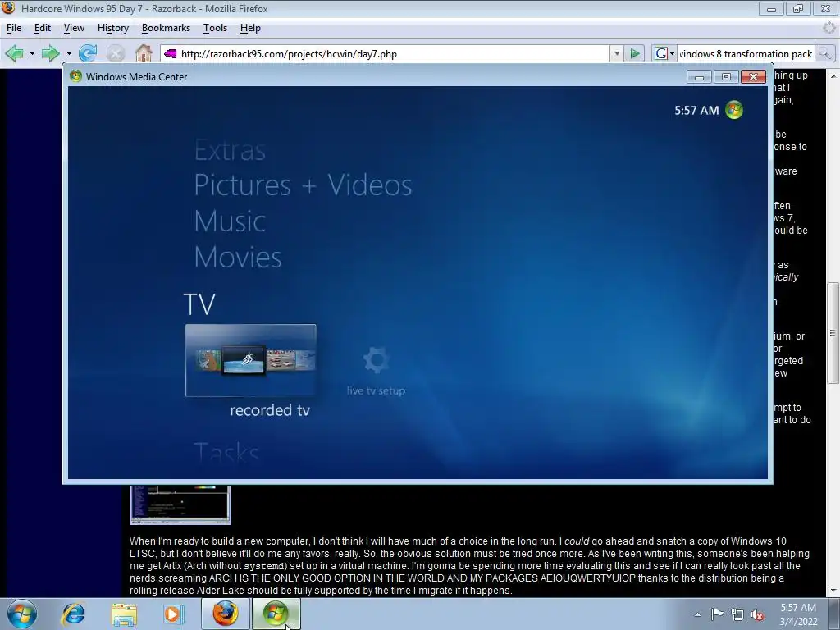Open the Tools menu
The width and height of the screenshot is (840, 630).
coord(216,28)
